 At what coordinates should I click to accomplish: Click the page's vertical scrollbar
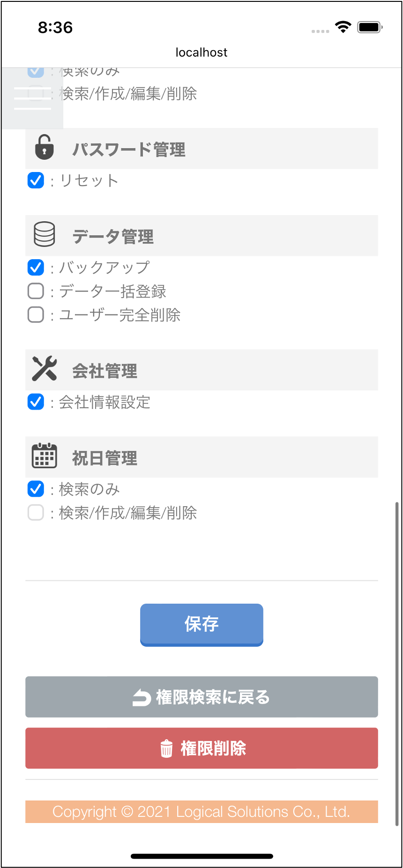(397, 664)
